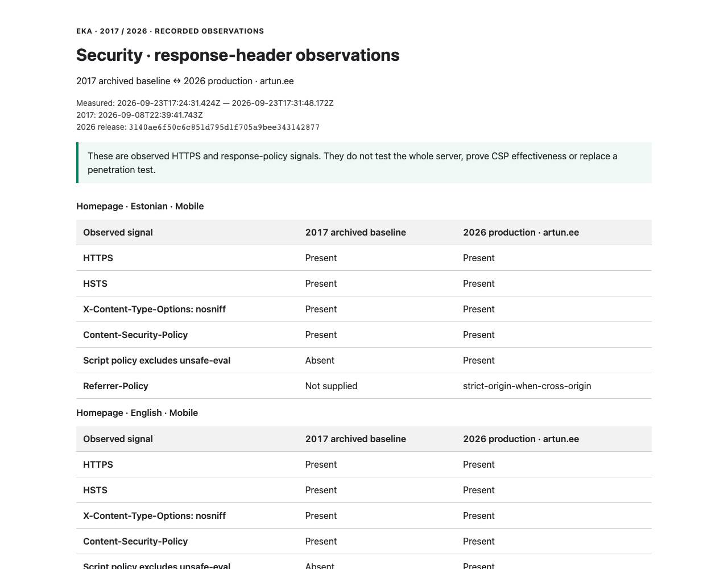Screen dimensions: 728x569
Task: Click Observed signal header in Estonian table
Action: (x=118, y=232)
